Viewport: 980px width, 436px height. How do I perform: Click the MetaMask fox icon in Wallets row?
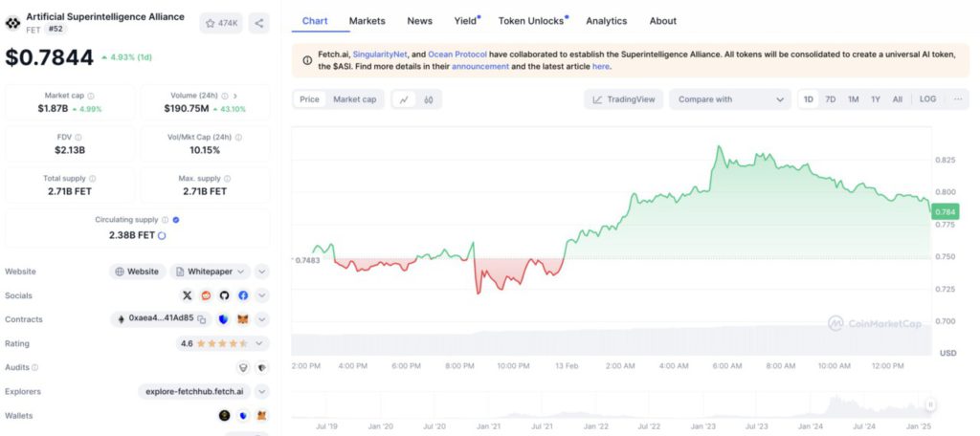[263, 415]
